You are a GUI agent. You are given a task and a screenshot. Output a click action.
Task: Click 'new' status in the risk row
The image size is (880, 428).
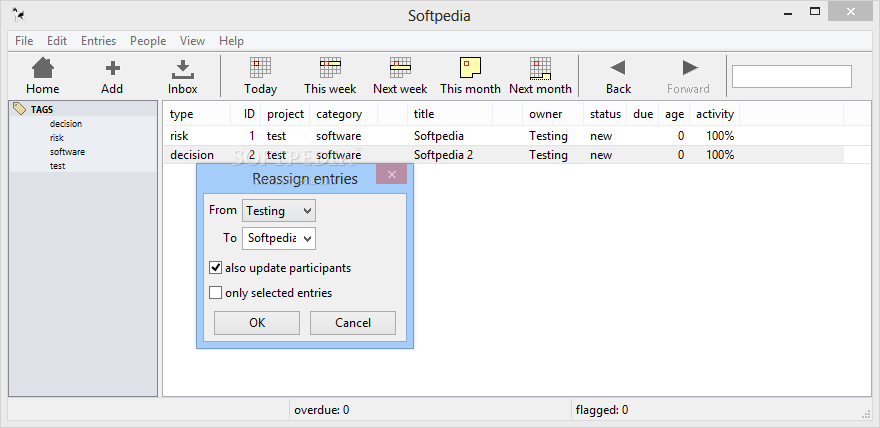click(601, 136)
